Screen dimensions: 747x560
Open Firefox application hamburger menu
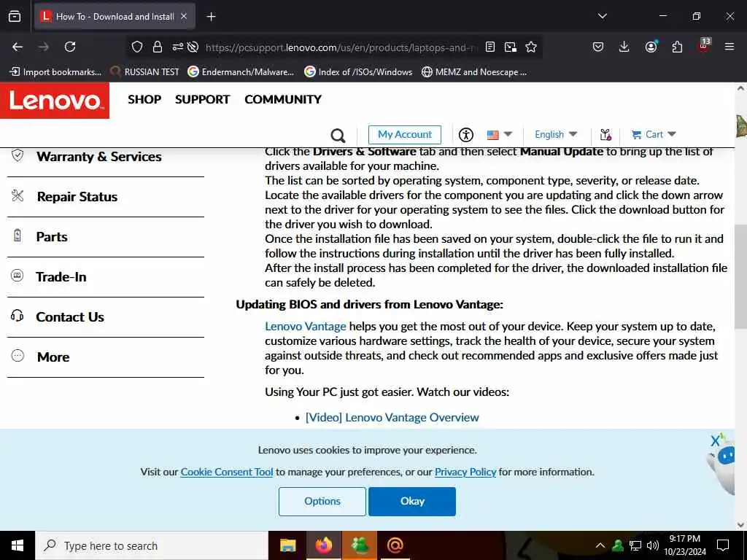[x=729, y=47]
